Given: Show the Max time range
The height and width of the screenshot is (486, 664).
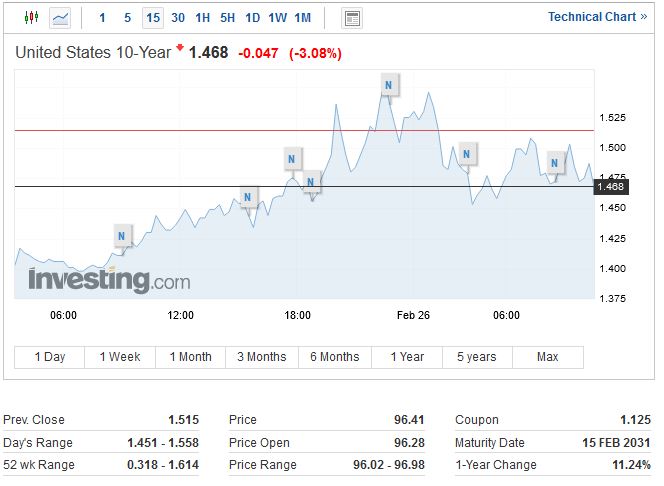Looking at the screenshot, I should pos(547,357).
